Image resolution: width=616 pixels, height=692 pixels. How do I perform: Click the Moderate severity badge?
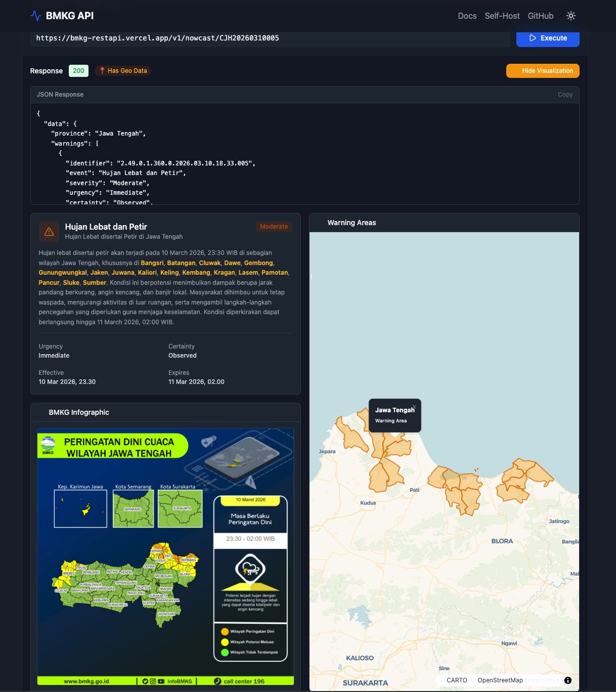(x=274, y=227)
